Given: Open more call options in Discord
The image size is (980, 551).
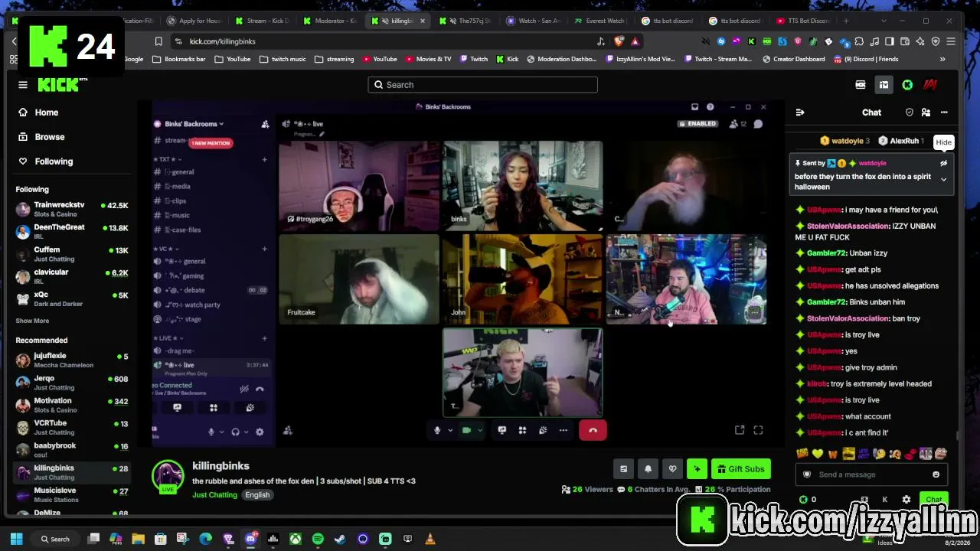Looking at the screenshot, I should click(x=563, y=430).
